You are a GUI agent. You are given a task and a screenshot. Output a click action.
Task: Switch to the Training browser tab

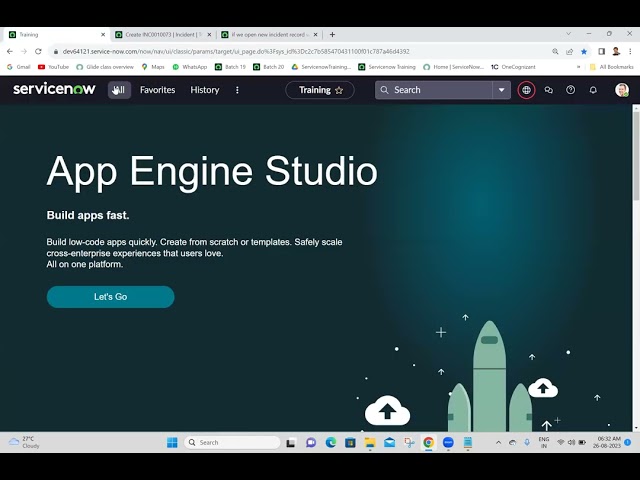53,35
